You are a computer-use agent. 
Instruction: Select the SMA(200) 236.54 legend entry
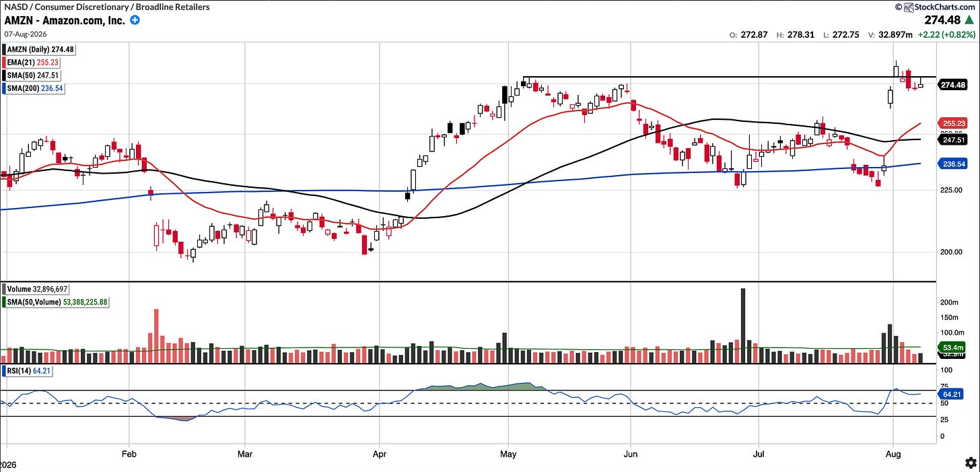(x=34, y=88)
